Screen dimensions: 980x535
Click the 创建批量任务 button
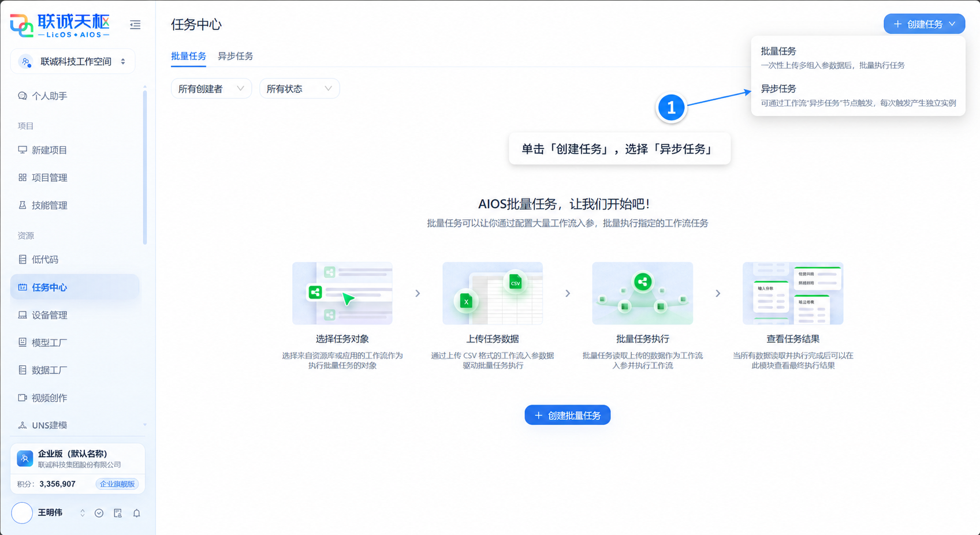tap(568, 415)
